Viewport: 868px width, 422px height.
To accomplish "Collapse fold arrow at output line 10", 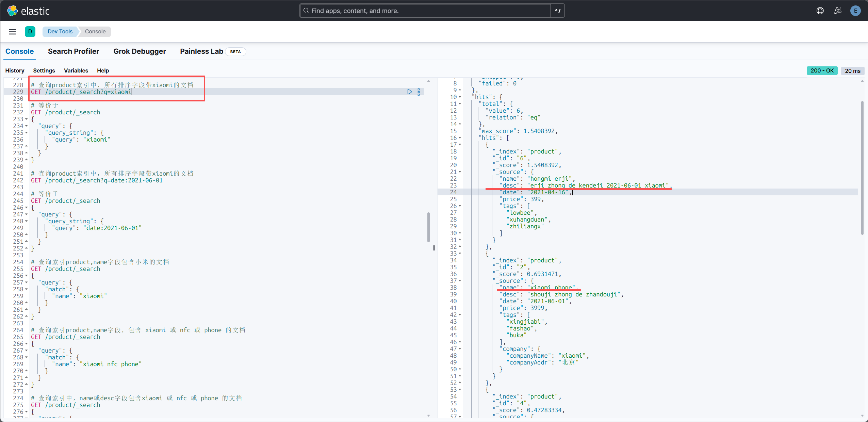I will pos(460,97).
